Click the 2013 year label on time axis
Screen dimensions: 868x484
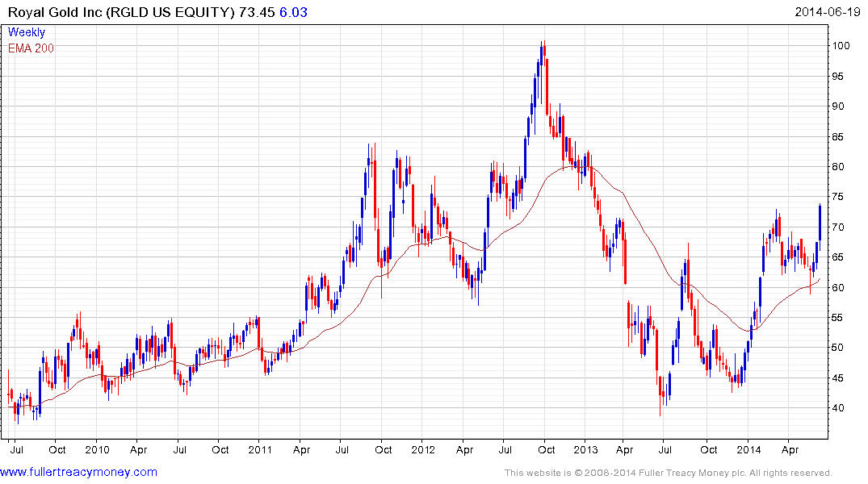(585, 449)
